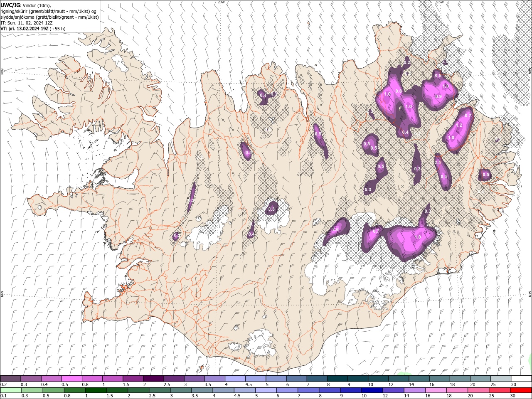Select the grey-teal 18 swatch in upper legend row
This screenshot has width=532, height=399.
[x=460, y=379]
